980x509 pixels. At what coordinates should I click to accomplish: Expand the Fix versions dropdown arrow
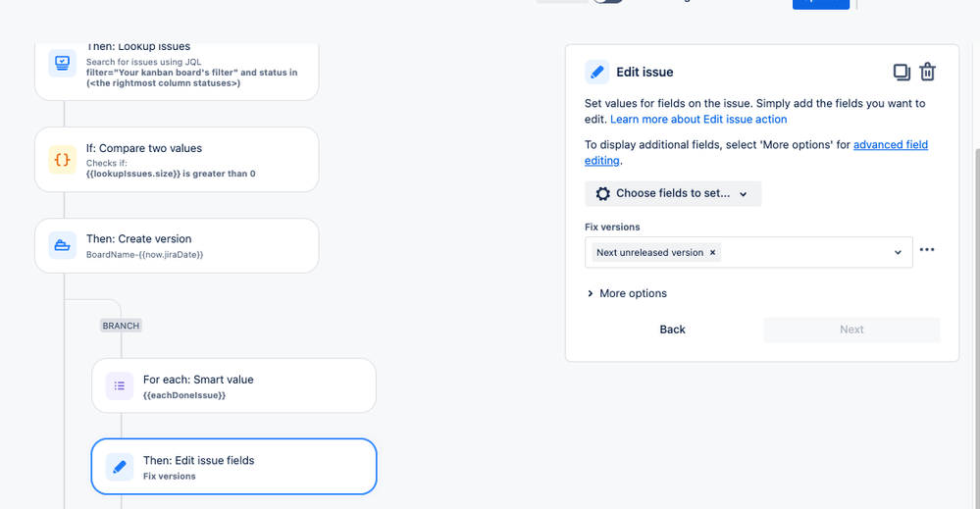click(898, 252)
